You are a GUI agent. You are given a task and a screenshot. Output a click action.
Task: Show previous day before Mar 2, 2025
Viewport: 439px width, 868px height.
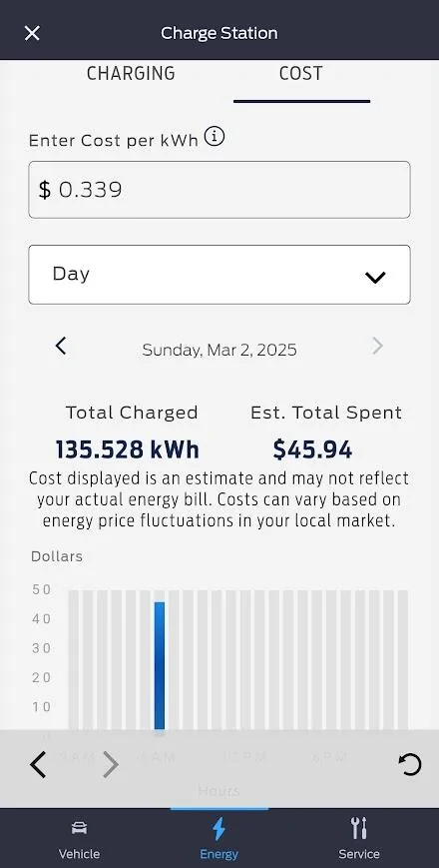coord(61,346)
